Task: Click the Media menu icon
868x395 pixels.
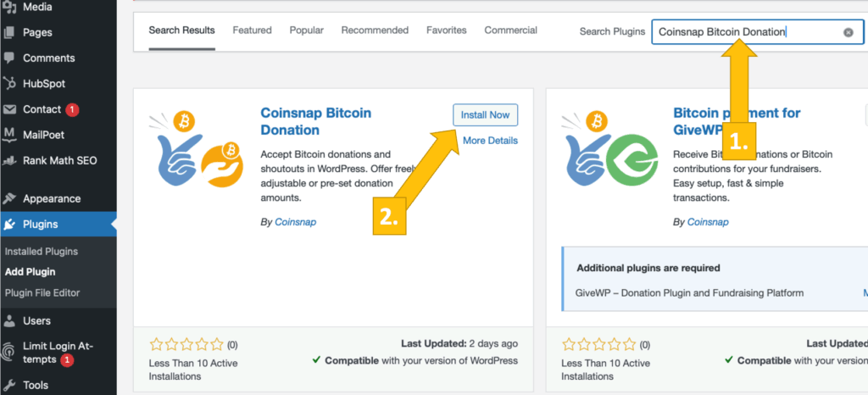Action: click(10, 8)
